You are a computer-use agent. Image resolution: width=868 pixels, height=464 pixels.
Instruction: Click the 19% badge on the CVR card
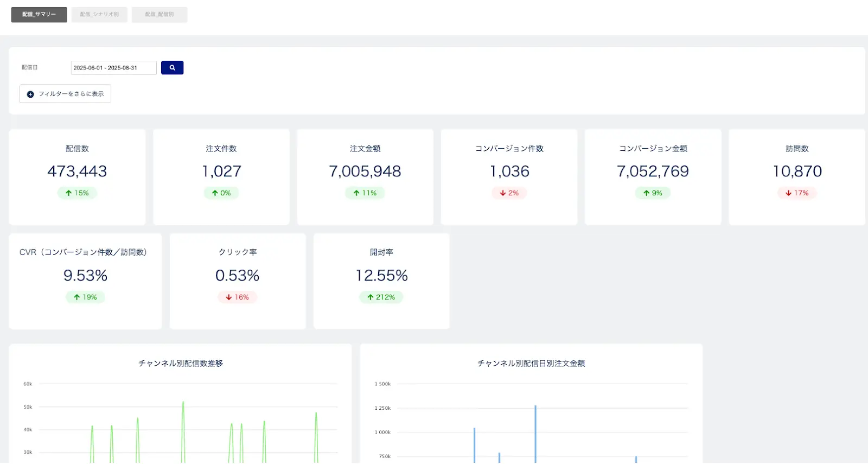pos(86,297)
